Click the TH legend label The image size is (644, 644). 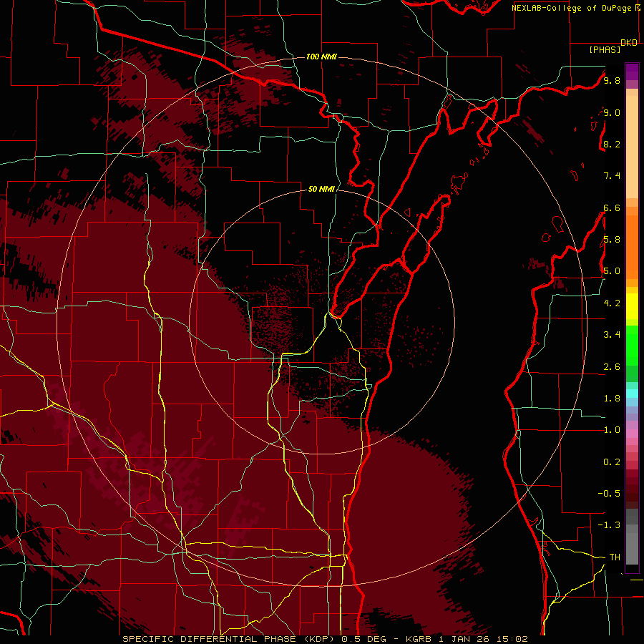[x=615, y=557]
